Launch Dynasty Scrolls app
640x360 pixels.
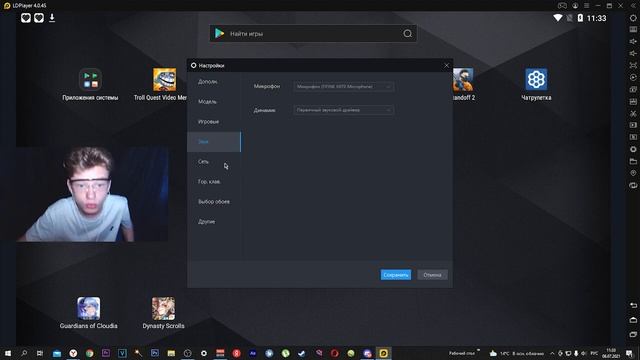163,313
